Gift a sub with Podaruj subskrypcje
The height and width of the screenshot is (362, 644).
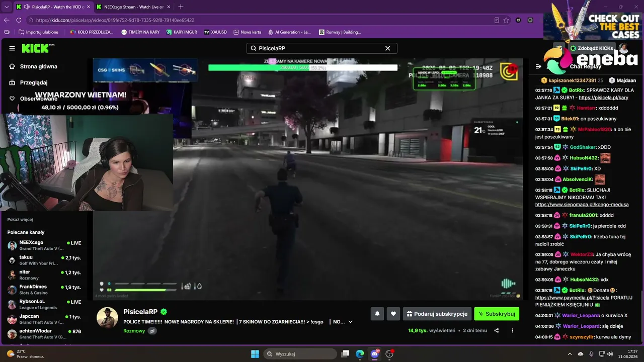[x=437, y=314]
